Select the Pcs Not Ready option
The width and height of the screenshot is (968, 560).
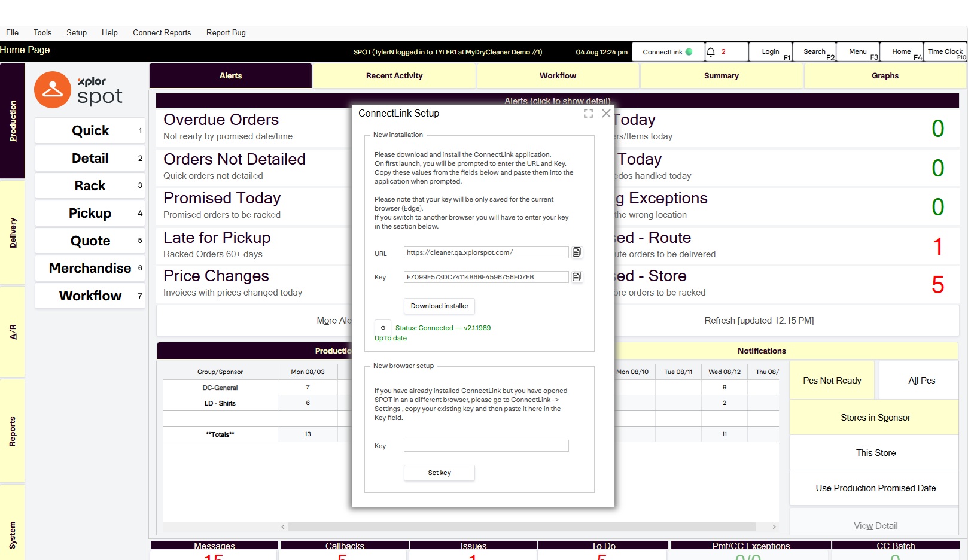coord(832,381)
